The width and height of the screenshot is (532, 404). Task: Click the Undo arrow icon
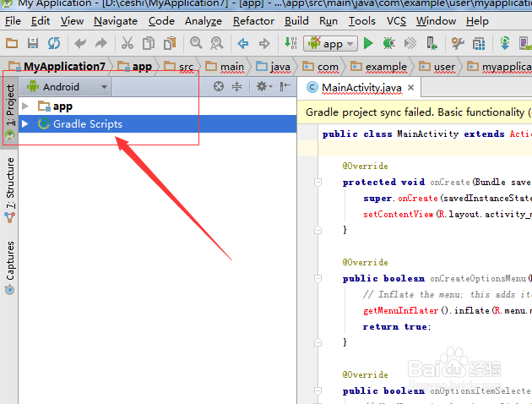tap(80, 43)
